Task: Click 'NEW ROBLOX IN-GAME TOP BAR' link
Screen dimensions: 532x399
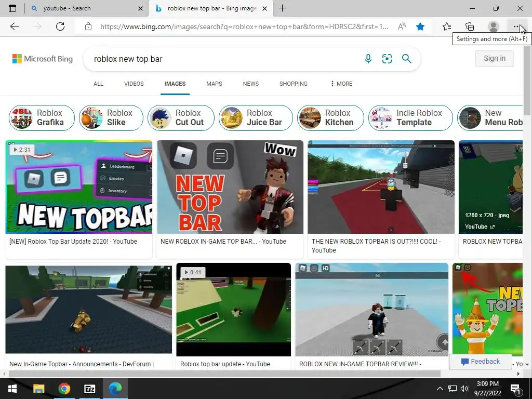Action: pos(223,242)
